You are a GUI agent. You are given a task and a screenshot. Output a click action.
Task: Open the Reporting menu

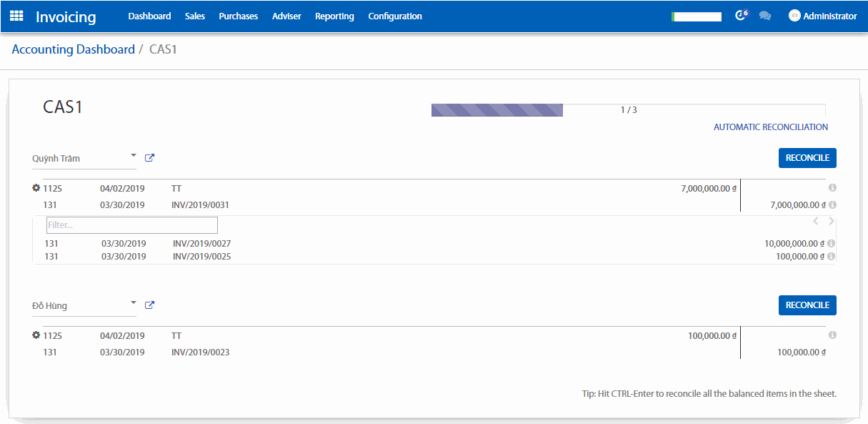coord(334,16)
